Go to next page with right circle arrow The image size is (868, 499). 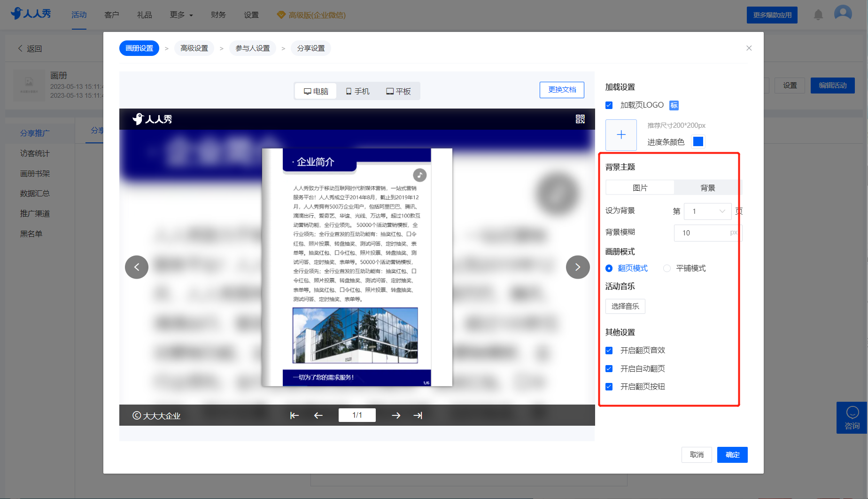[578, 267]
